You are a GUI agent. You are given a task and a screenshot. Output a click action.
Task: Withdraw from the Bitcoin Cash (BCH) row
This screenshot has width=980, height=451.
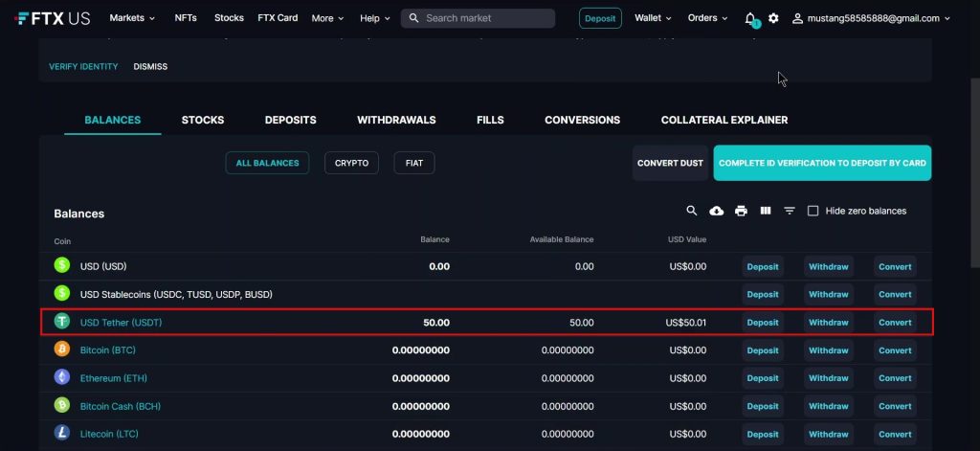828,406
